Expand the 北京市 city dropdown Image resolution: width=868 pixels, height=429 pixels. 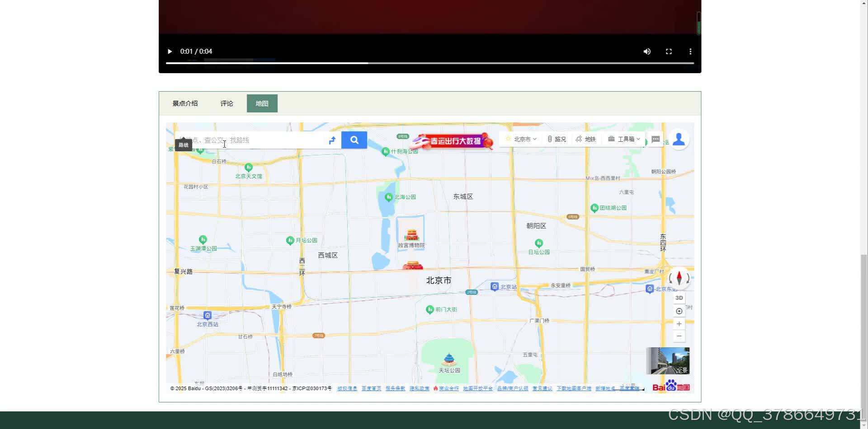coord(521,139)
